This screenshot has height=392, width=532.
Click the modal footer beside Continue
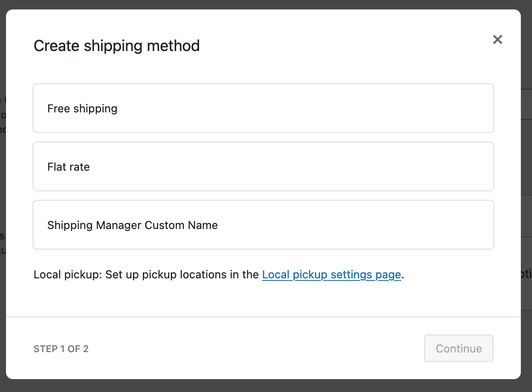click(x=257, y=349)
